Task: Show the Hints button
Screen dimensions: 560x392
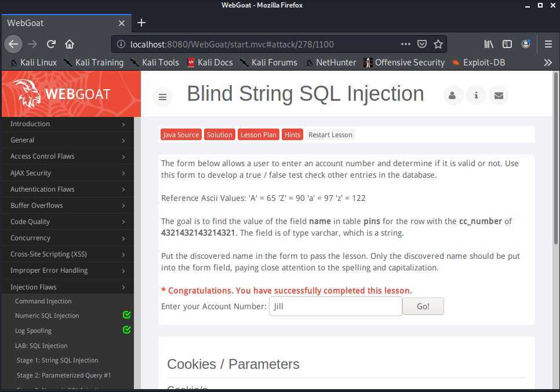Action: (x=292, y=134)
